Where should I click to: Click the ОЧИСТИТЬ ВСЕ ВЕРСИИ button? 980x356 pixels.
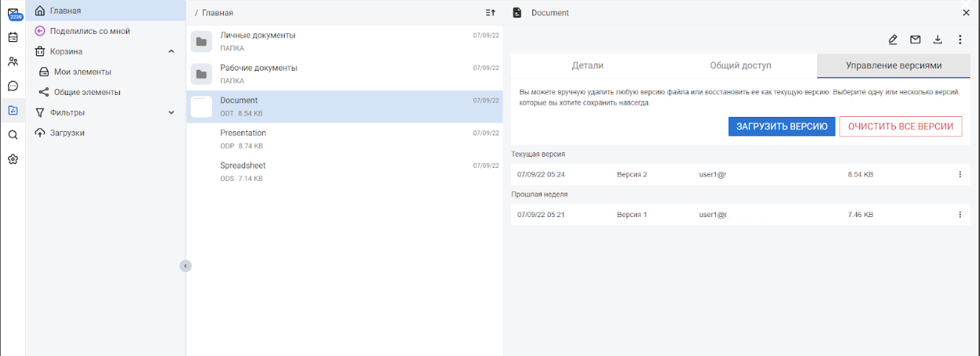(900, 127)
